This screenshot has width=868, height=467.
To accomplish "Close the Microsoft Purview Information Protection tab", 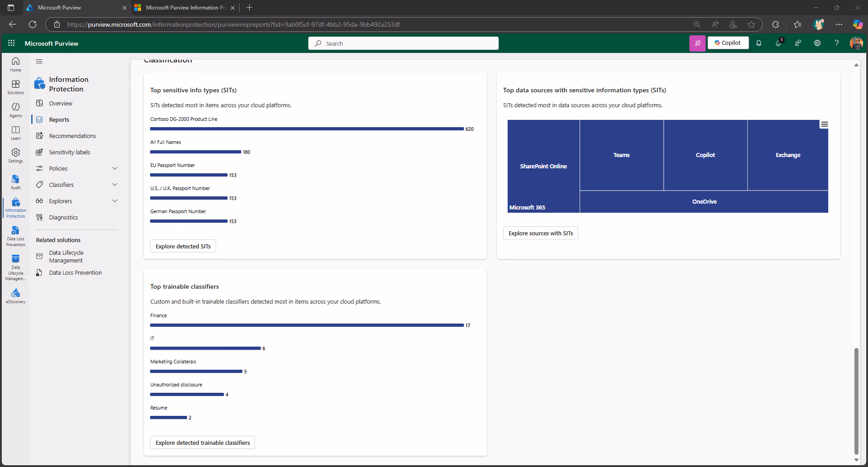I will [x=233, y=8].
